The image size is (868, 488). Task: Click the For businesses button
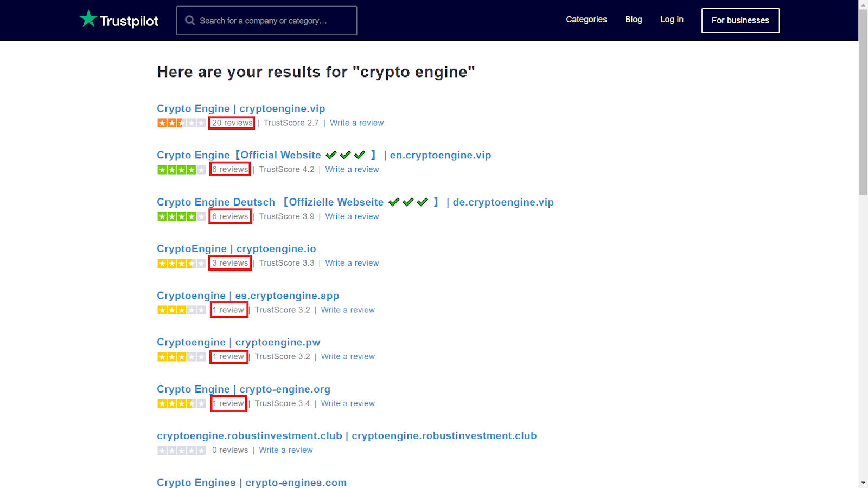coord(741,21)
